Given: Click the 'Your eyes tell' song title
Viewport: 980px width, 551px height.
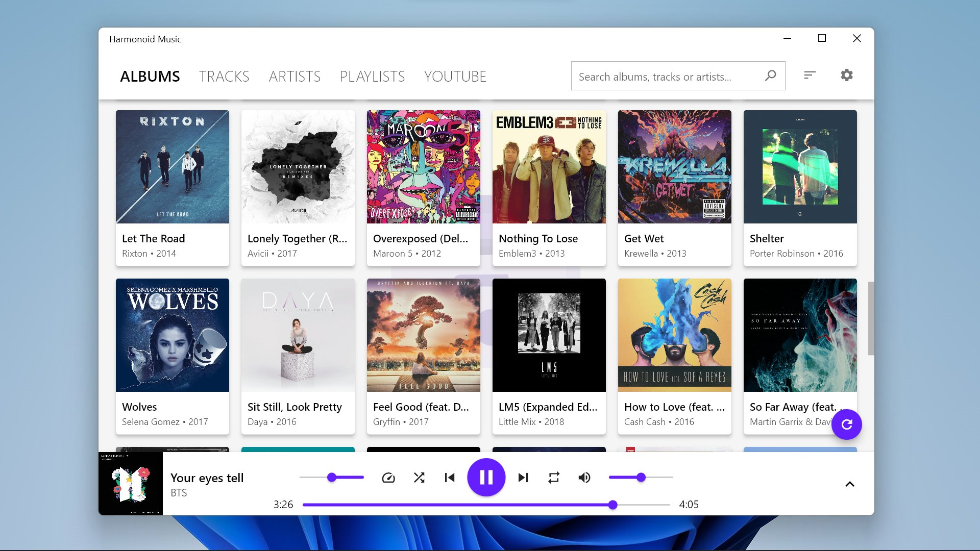Looking at the screenshot, I should pos(207,478).
